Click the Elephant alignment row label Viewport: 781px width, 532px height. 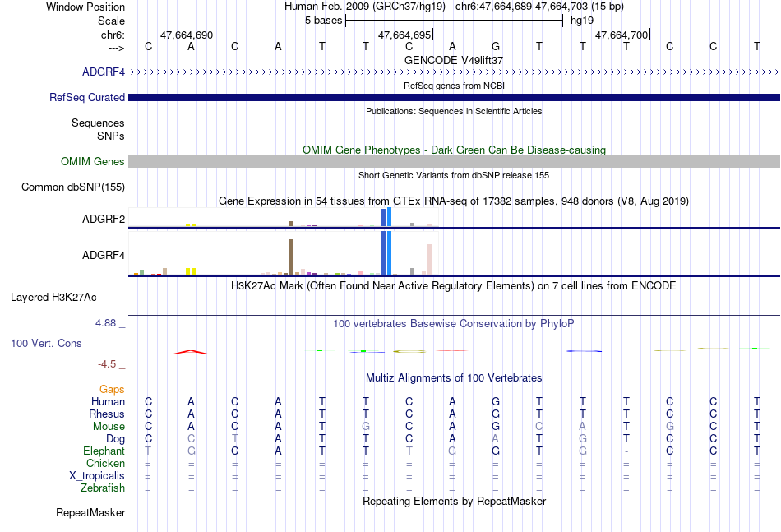[104, 451]
